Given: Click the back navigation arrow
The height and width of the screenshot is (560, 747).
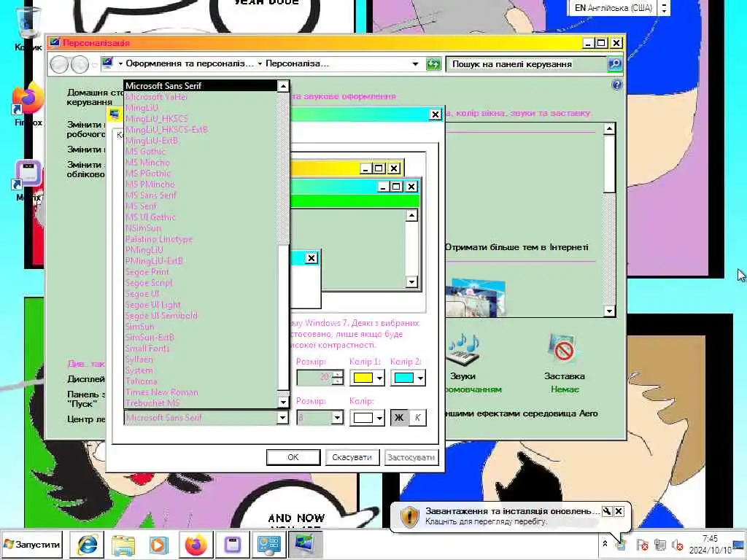Looking at the screenshot, I should (59, 64).
